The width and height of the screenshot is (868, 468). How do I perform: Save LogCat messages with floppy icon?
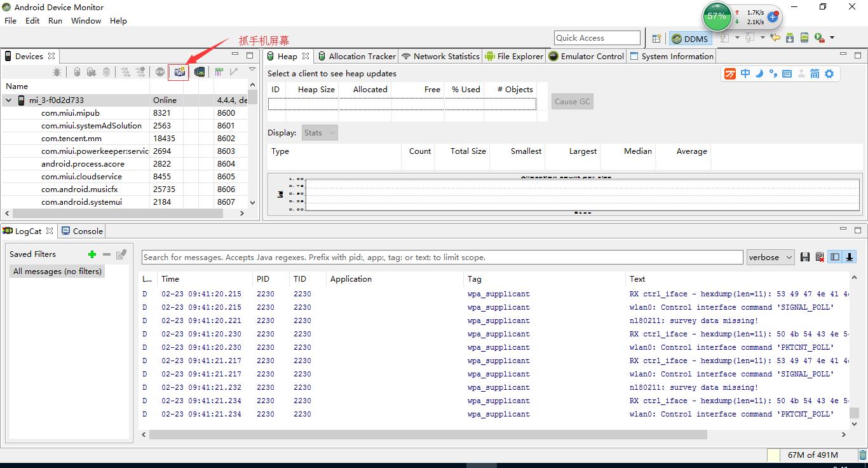click(x=805, y=257)
